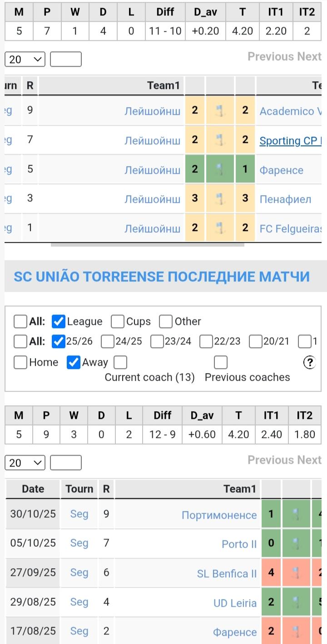
Task: Click the horizontal scrollbar under first table
Action: pyautogui.click(x=147, y=245)
